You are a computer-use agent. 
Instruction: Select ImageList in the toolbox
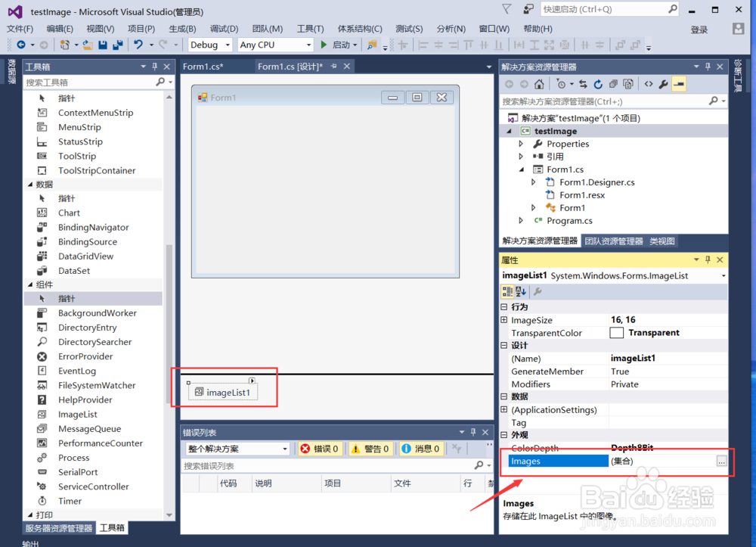[x=78, y=415]
